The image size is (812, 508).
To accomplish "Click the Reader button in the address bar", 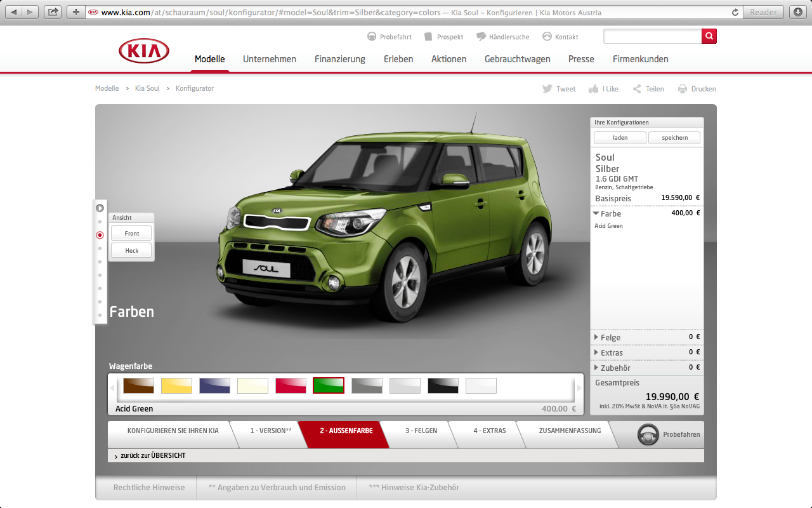I will tap(763, 12).
